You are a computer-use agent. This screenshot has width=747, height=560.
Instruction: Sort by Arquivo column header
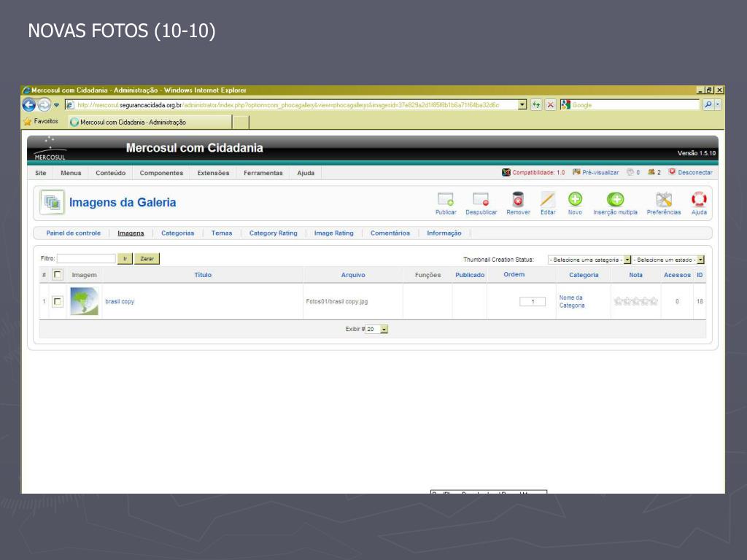(x=353, y=275)
